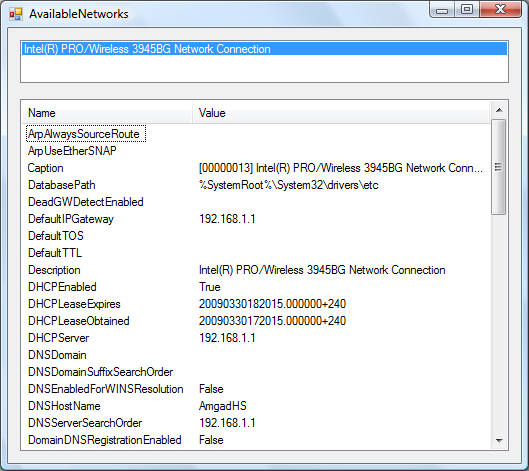Click the 192.168.1.1 value for DefaultIPGateway
This screenshot has height=471, width=529.
pyautogui.click(x=227, y=219)
